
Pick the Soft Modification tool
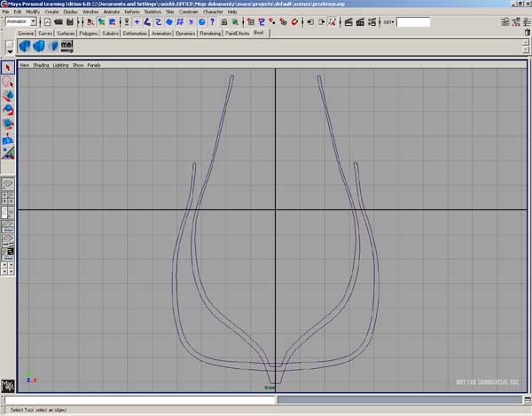[x=8, y=138]
